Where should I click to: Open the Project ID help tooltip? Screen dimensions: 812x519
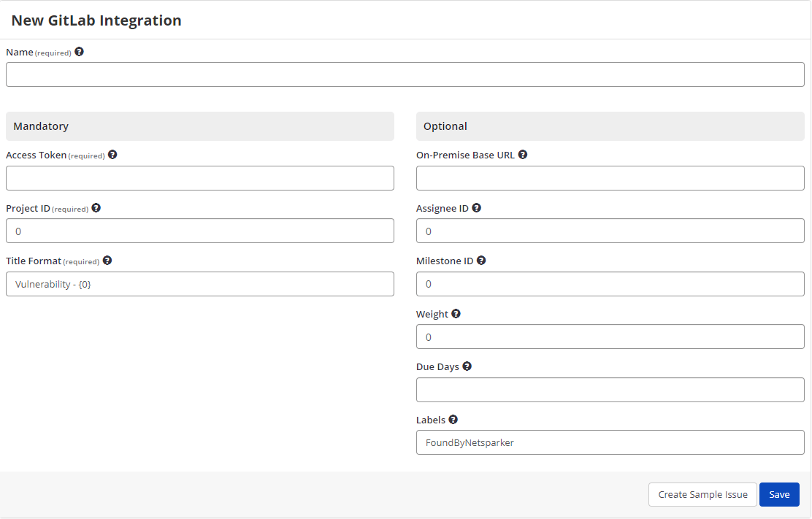click(x=96, y=208)
